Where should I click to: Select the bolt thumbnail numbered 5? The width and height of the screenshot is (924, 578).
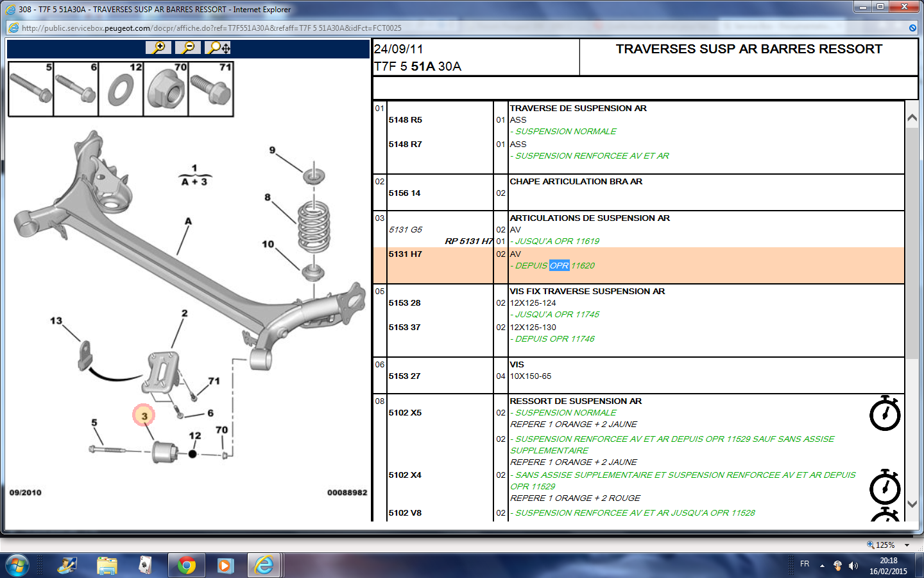pos(31,89)
